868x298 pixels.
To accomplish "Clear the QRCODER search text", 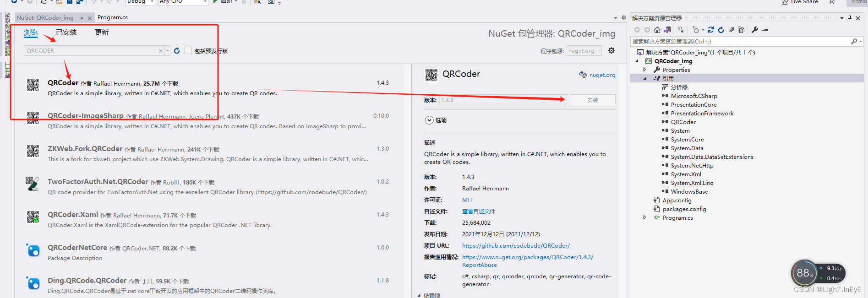I will [161, 51].
